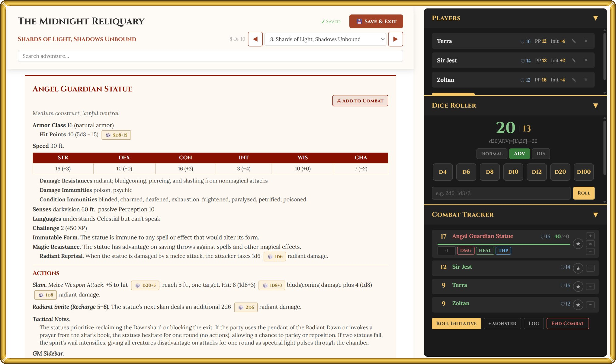Click the 5D8+15 hit points dice button
The width and height of the screenshot is (616, 364).
(x=116, y=135)
